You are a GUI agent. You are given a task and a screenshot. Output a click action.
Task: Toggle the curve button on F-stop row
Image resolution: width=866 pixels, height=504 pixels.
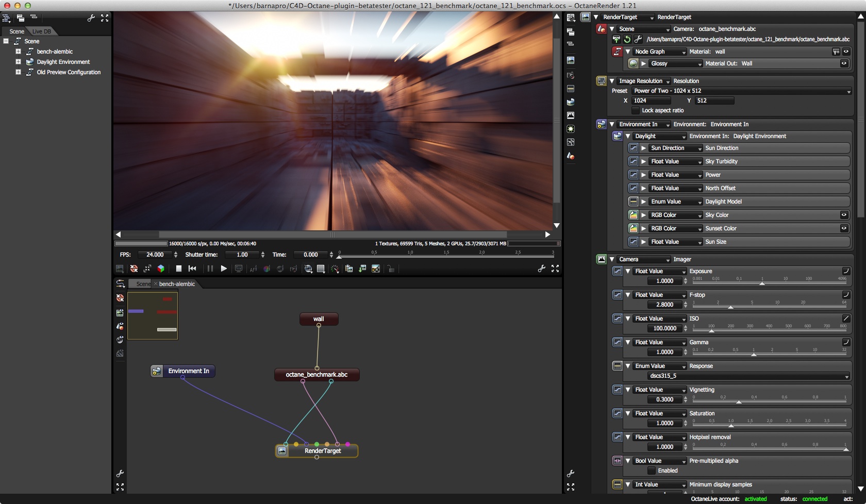(846, 295)
